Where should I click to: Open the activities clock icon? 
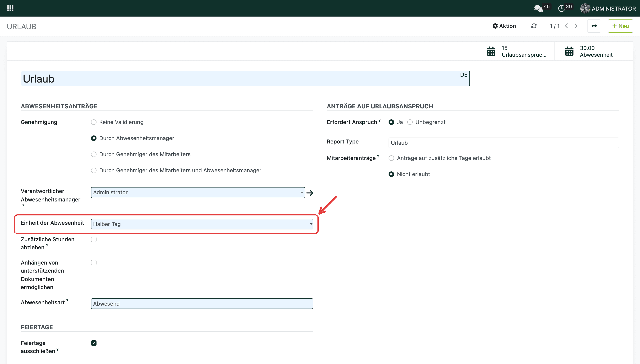click(x=561, y=8)
